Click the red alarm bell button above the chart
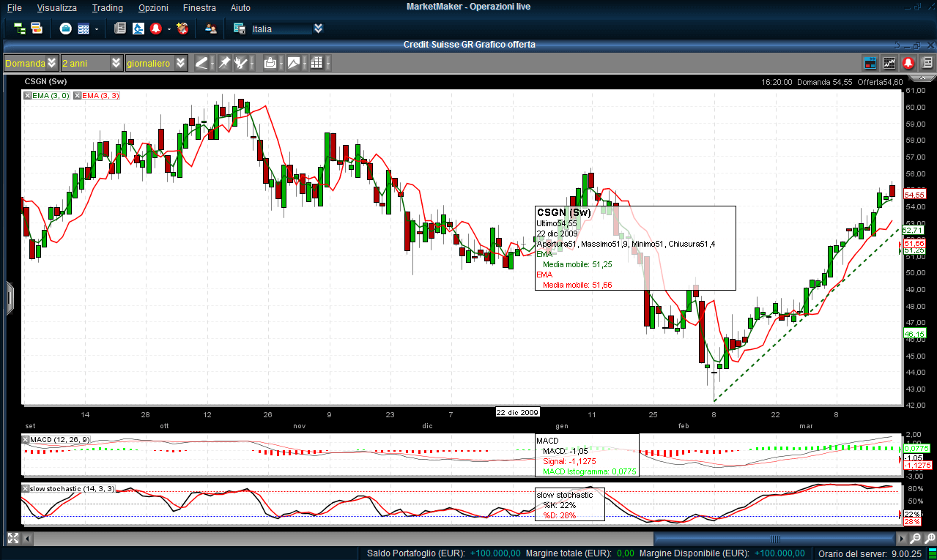 click(908, 63)
